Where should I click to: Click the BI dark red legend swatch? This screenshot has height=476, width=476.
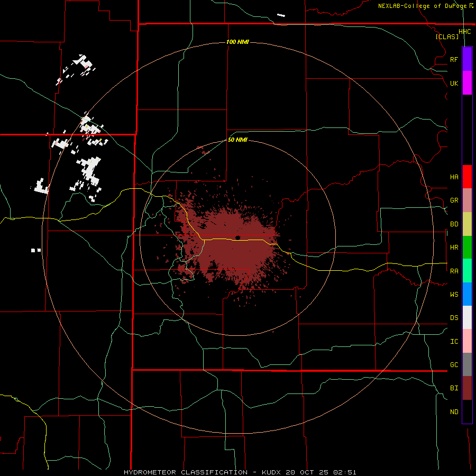point(467,388)
